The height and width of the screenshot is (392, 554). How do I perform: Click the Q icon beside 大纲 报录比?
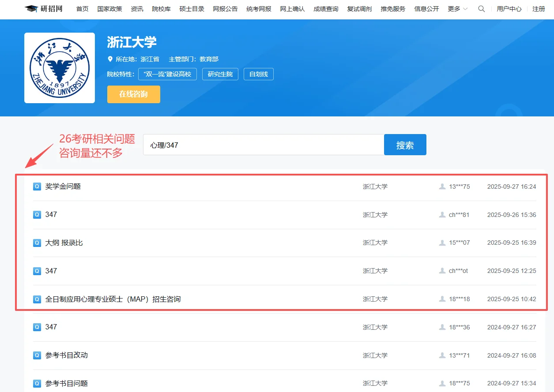pos(37,243)
